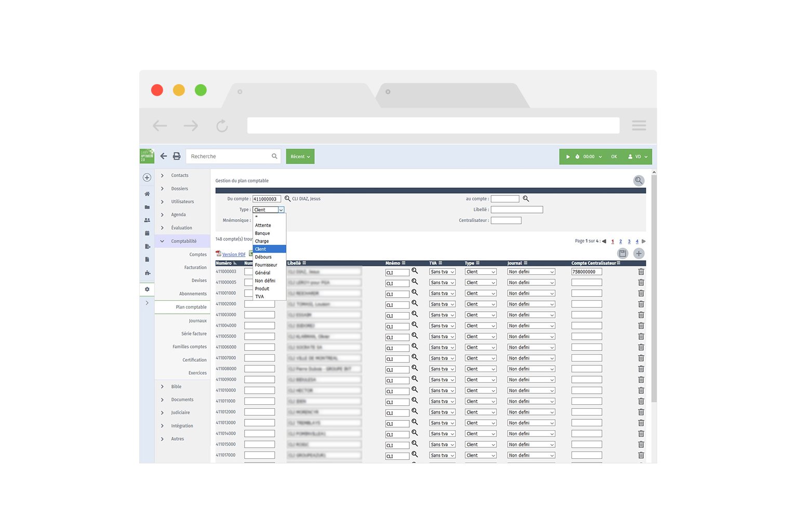Select Fournisseur in the Type list
798x532 pixels.
[x=266, y=265]
